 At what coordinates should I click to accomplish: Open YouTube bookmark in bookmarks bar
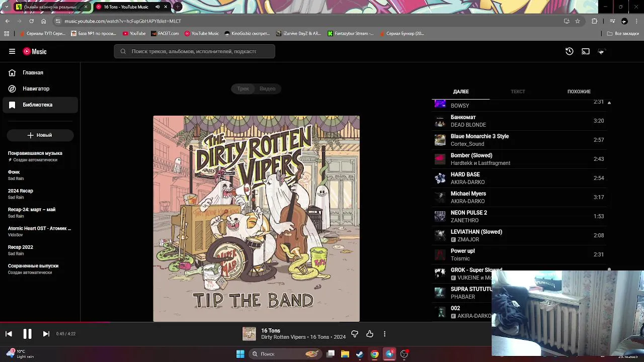pos(134,34)
